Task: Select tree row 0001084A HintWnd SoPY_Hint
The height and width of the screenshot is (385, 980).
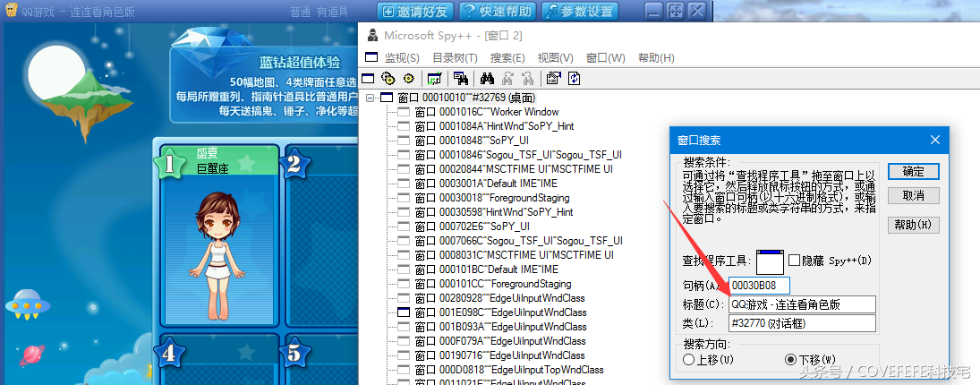Action: click(494, 126)
